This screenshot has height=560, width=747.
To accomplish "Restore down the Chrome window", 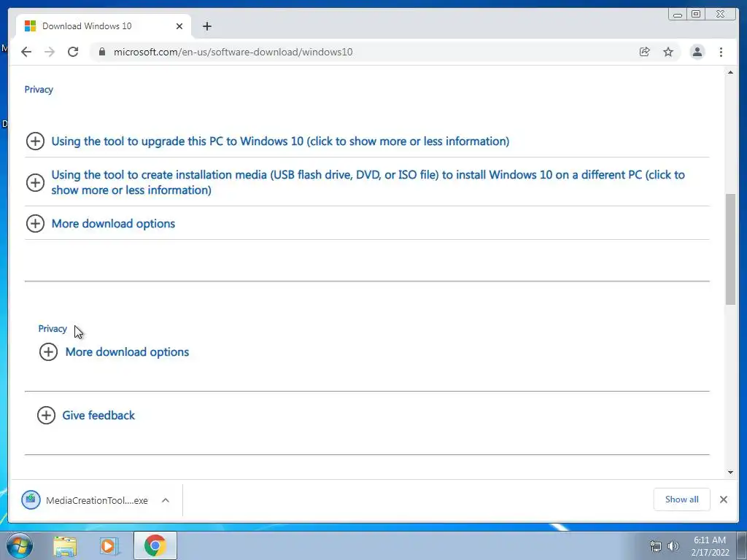I will [x=696, y=15].
